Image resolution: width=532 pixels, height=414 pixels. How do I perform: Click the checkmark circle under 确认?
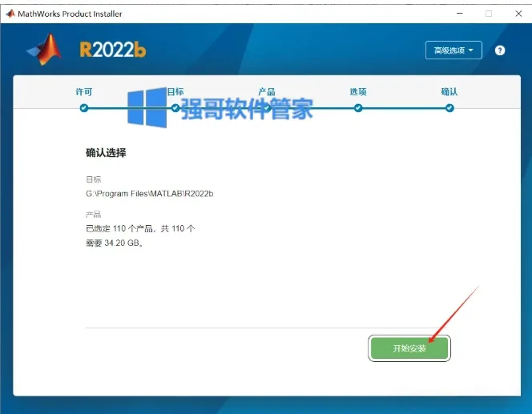[x=449, y=108]
